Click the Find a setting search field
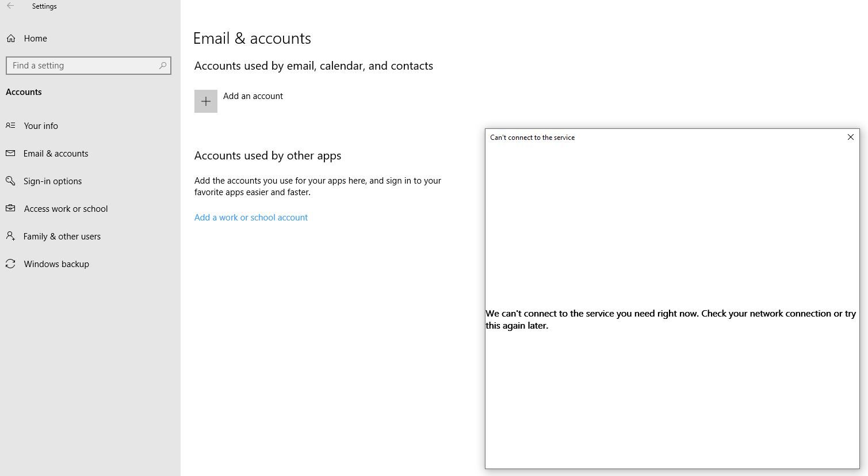The width and height of the screenshot is (868, 476). pos(89,66)
